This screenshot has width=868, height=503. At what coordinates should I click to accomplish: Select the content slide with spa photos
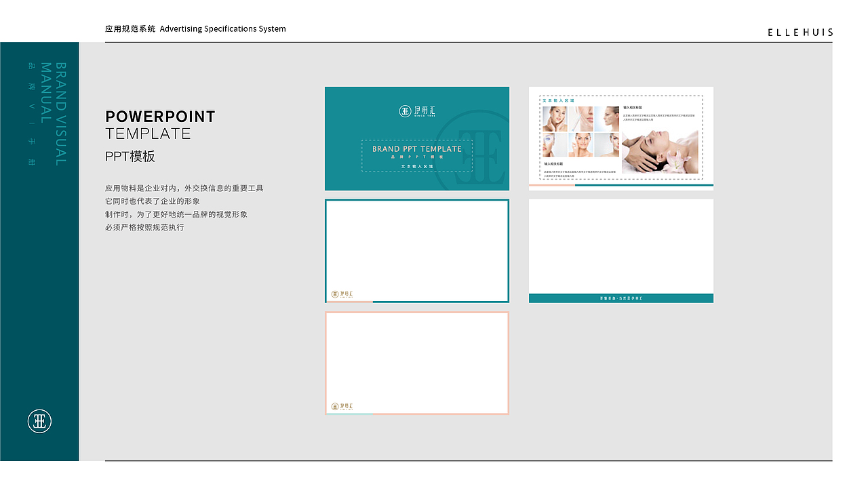(x=621, y=138)
